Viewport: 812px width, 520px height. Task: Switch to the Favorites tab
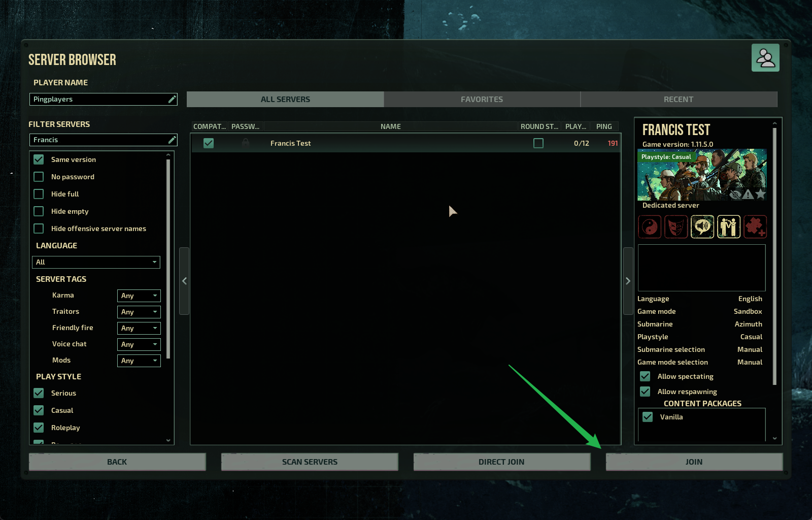click(x=482, y=100)
